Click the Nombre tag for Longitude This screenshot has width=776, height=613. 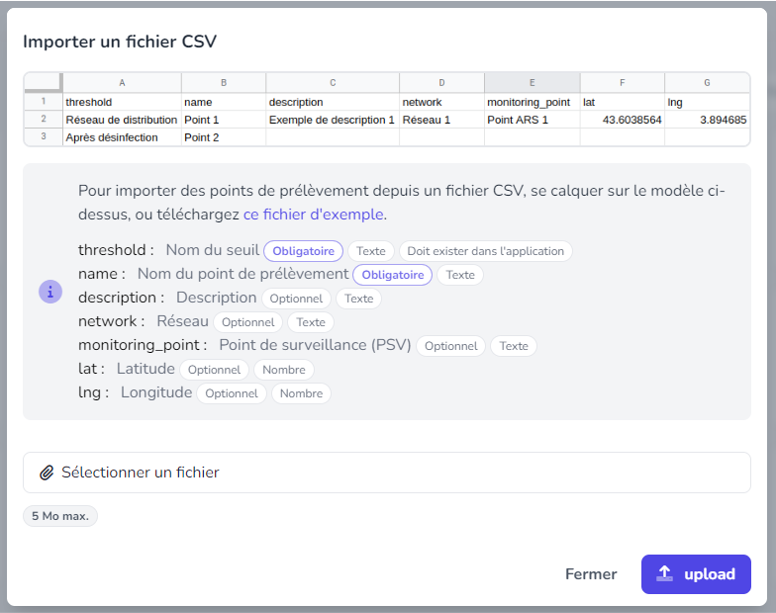click(x=301, y=393)
